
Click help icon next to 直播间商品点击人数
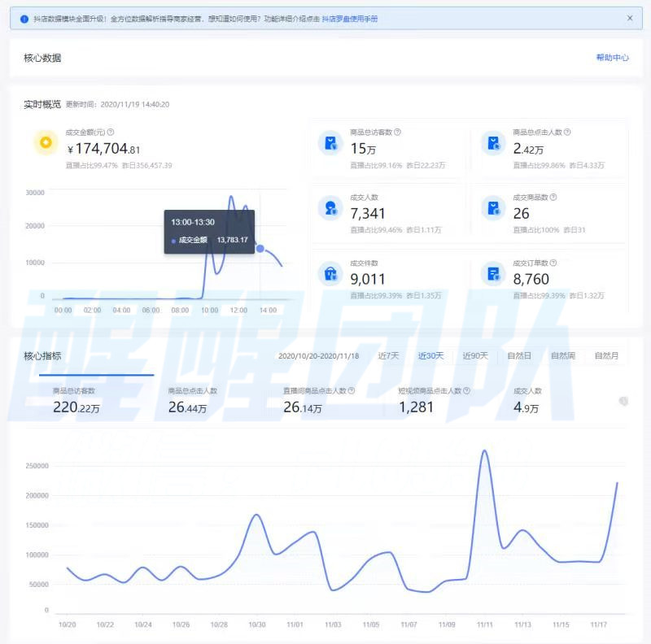[352, 390]
